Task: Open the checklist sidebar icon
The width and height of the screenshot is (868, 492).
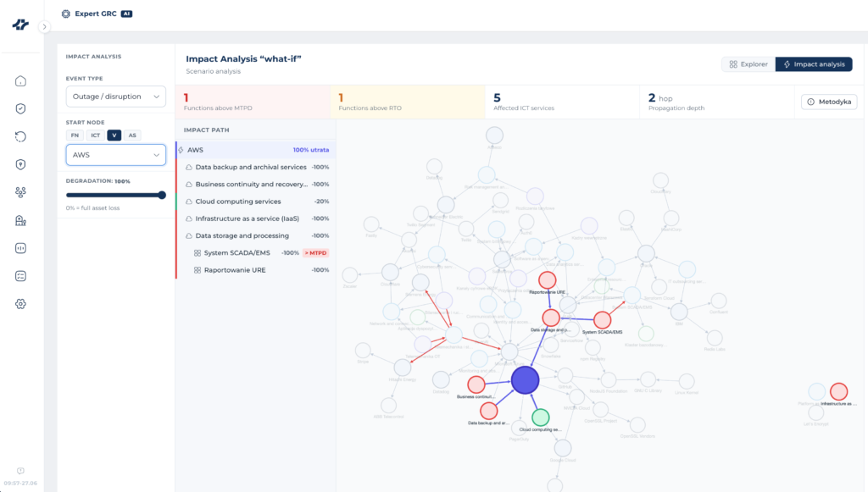Action: click(20, 276)
